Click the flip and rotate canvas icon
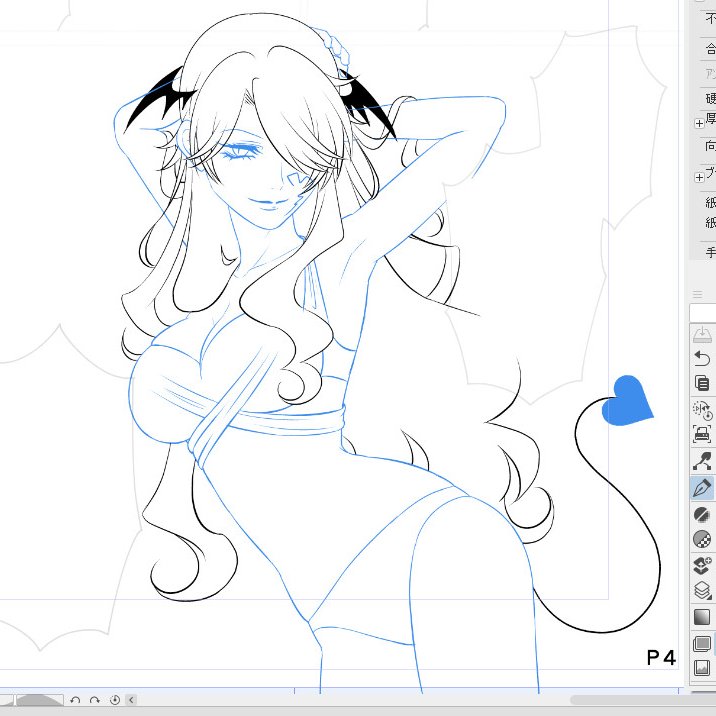 point(702,410)
